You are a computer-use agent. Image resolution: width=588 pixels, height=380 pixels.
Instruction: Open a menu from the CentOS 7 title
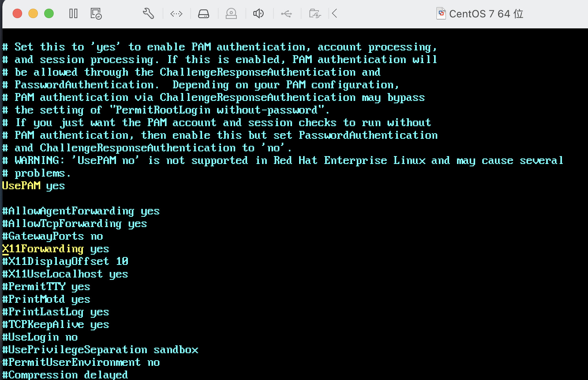pyautogui.click(x=485, y=13)
